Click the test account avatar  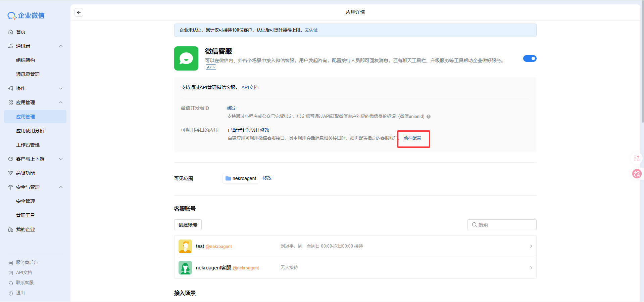point(185,246)
